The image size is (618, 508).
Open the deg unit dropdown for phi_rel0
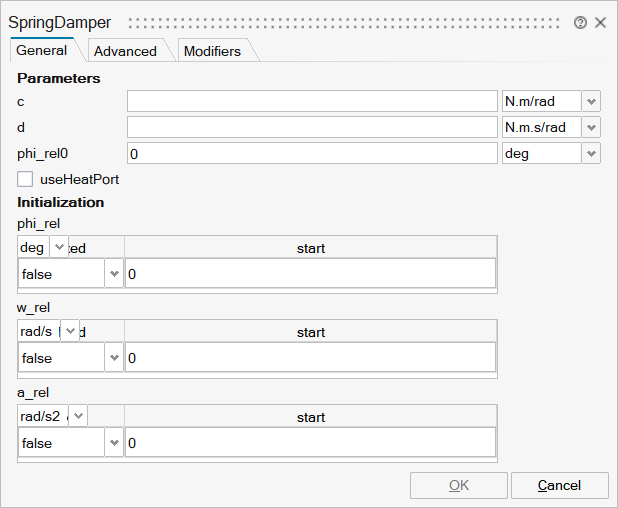point(591,153)
